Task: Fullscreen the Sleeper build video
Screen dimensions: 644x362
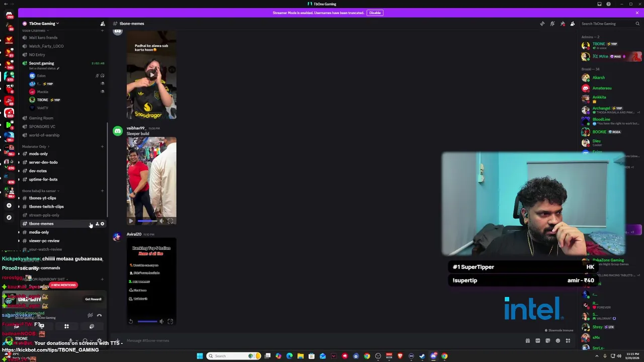Action: click(x=170, y=221)
